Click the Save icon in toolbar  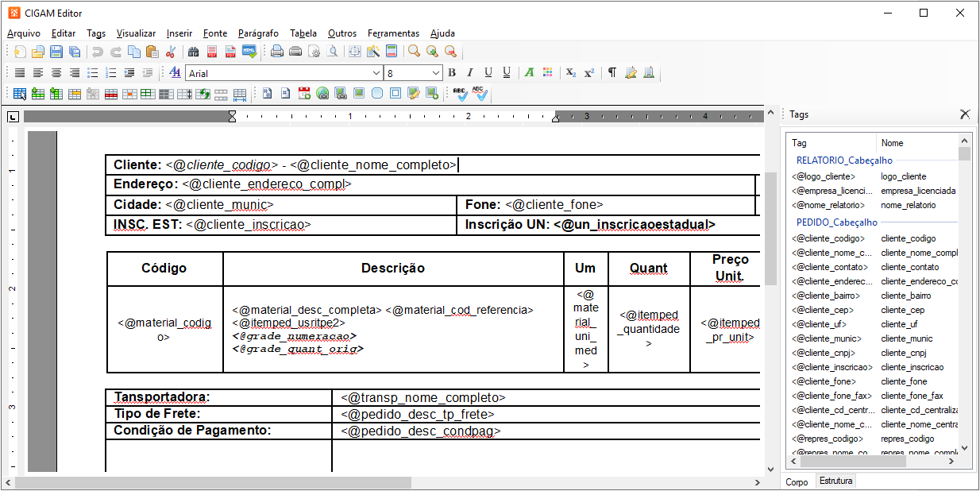coord(56,52)
